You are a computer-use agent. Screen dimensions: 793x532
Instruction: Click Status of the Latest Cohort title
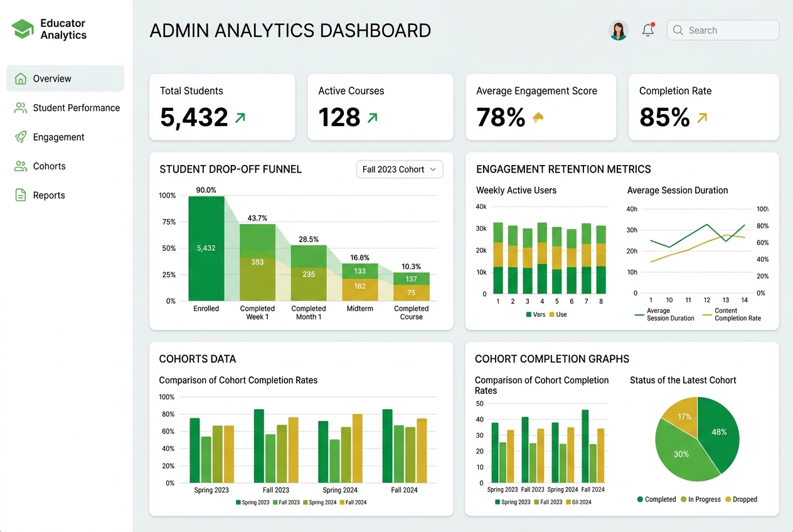coord(683,380)
